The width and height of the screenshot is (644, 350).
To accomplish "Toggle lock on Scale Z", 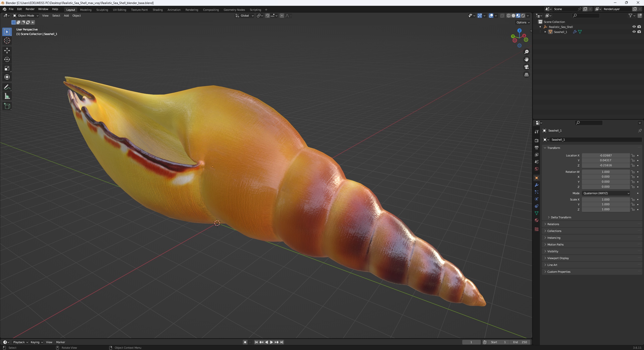I will pyautogui.click(x=633, y=209).
